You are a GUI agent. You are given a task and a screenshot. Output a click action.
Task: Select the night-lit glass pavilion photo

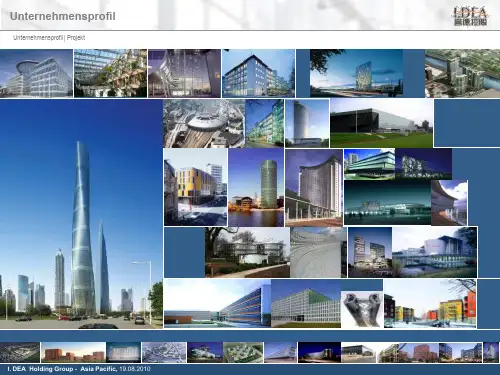(x=387, y=203)
